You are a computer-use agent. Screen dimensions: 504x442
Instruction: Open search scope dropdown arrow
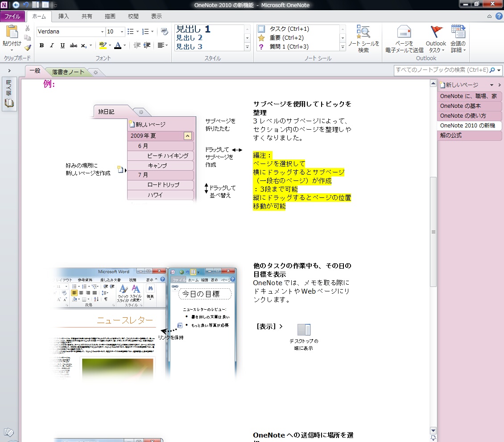[x=499, y=70]
